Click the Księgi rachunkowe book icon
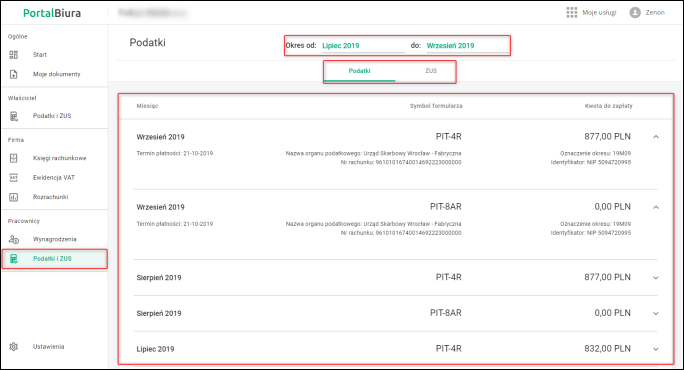This screenshot has height=370, width=684. [x=14, y=158]
